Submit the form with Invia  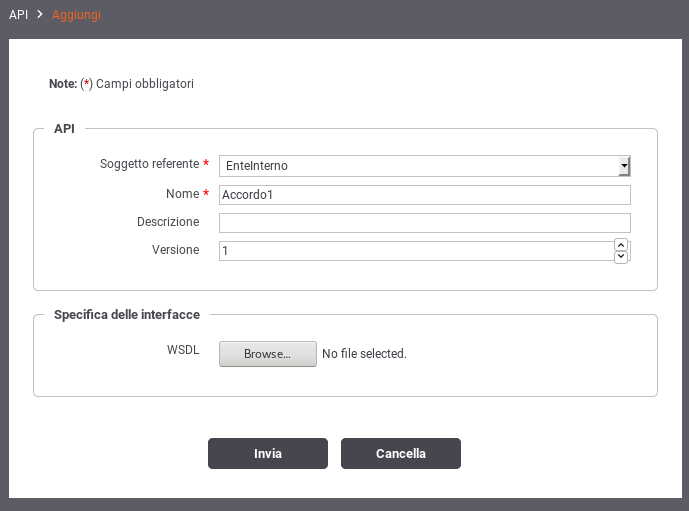(268, 453)
